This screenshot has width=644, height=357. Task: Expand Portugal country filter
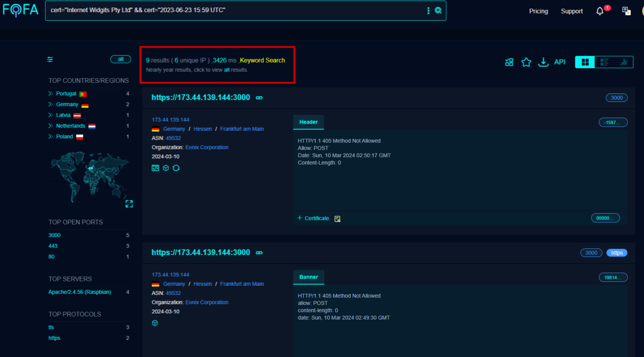coord(51,94)
